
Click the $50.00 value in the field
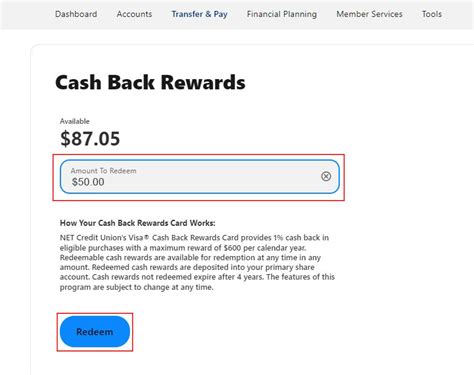[x=88, y=182]
